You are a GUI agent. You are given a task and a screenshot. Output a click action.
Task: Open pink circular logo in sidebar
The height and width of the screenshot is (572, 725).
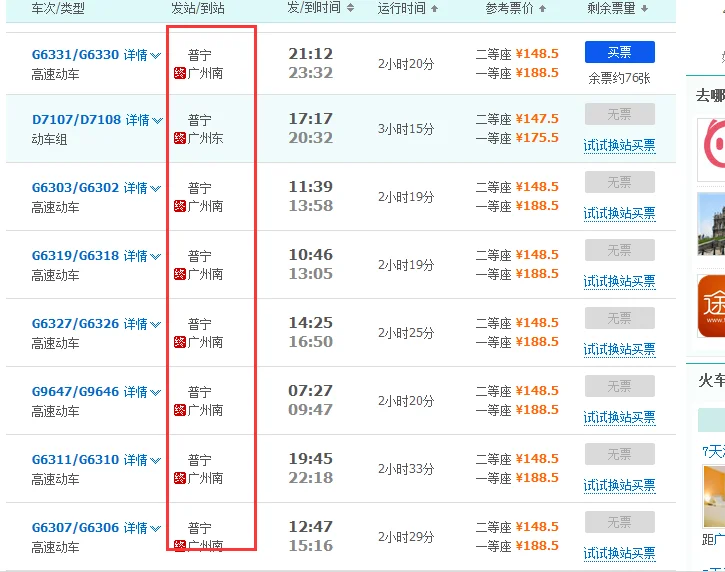(714, 146)
